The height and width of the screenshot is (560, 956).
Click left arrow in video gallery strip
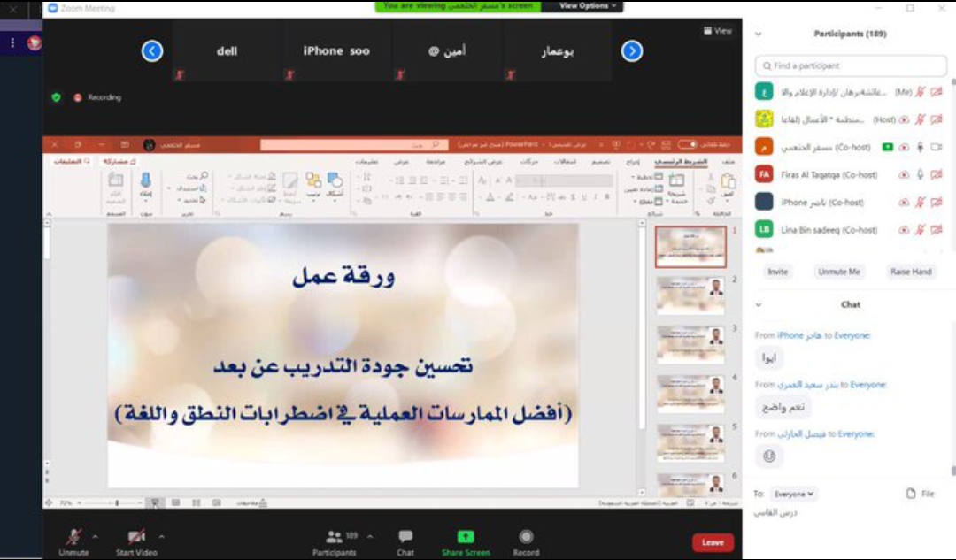[152, 51]
